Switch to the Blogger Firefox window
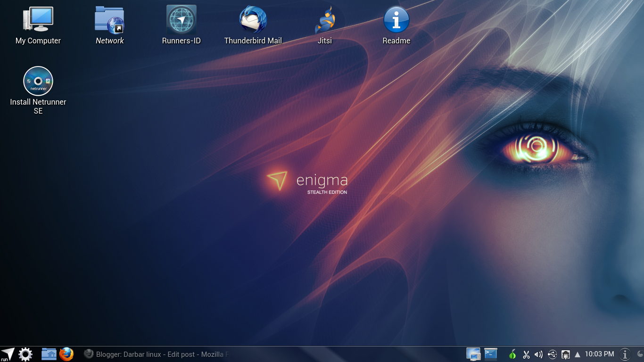The image size is (644, 362). pos(156,354)
